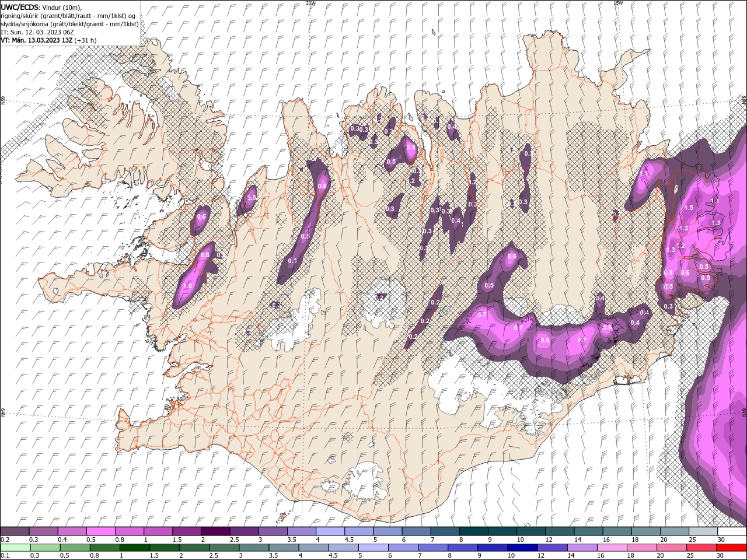Image resolution: width=747 pixels, height=560 pixels.
Task: Click the pale green first legend swatch
Action: tap(15, 547)
